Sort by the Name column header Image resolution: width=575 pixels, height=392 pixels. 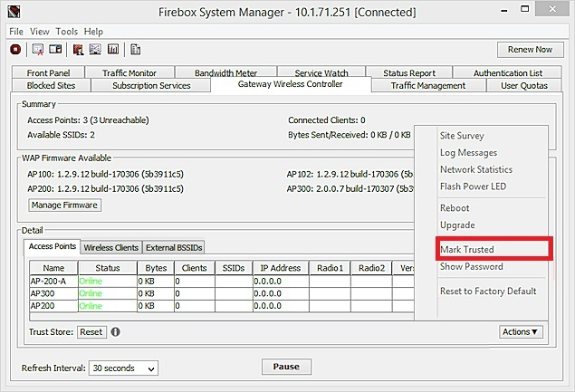pyautogui.click(x=53, y=268)
